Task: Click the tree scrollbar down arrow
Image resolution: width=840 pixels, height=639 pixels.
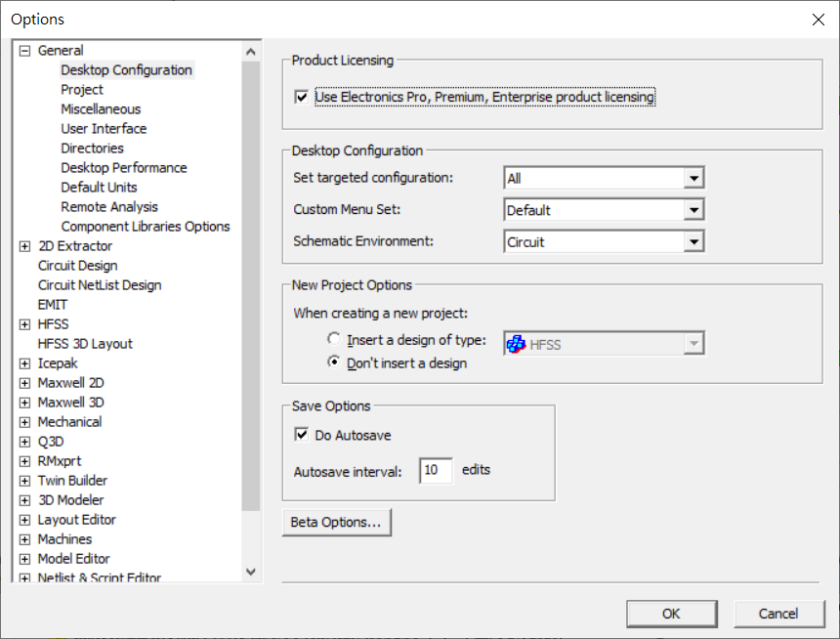Action: tap(250, 572)
